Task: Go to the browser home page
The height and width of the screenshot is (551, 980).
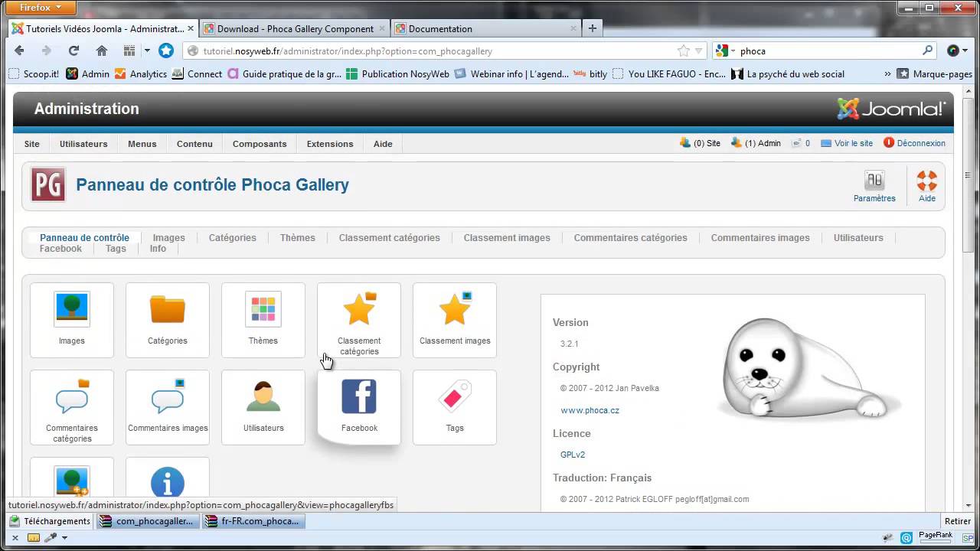Action: pyautogui.click(x=102, y=51)
